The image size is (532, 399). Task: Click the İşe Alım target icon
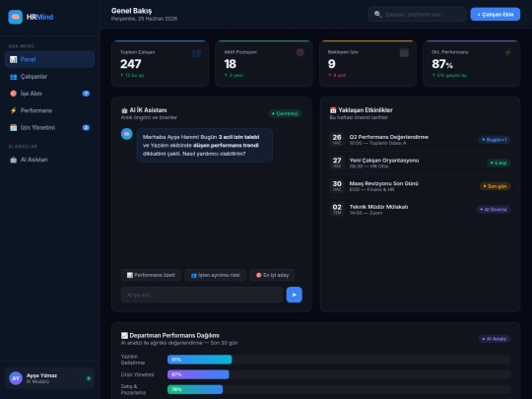coord(13,94)
